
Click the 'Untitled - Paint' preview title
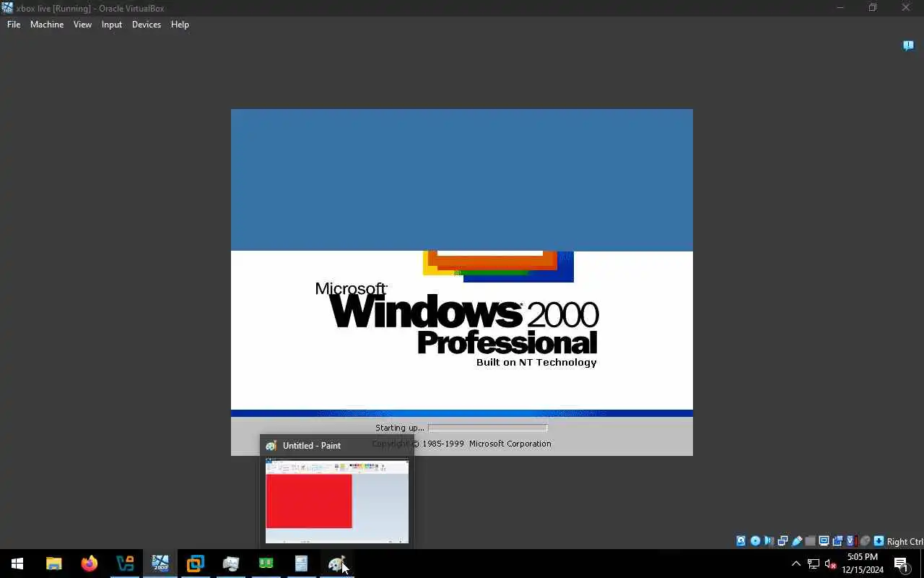(312, 446)
